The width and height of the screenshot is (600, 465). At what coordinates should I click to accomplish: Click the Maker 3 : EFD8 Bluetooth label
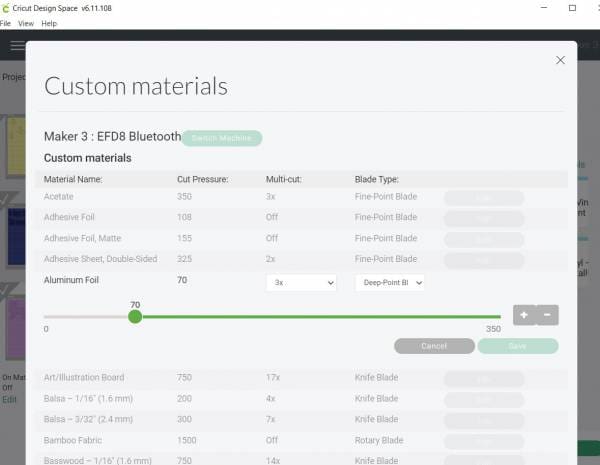tap(112, 136)
